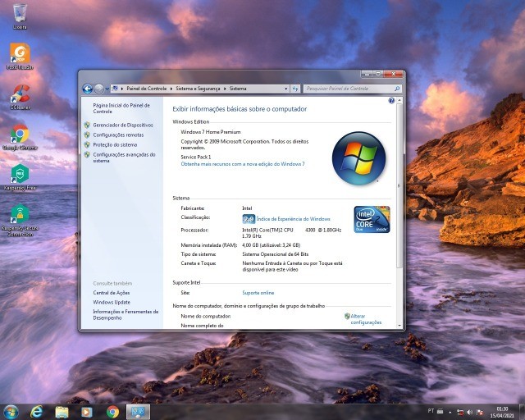
Task: Click Alterar configurações link
Action: click(x=366, y=319)
